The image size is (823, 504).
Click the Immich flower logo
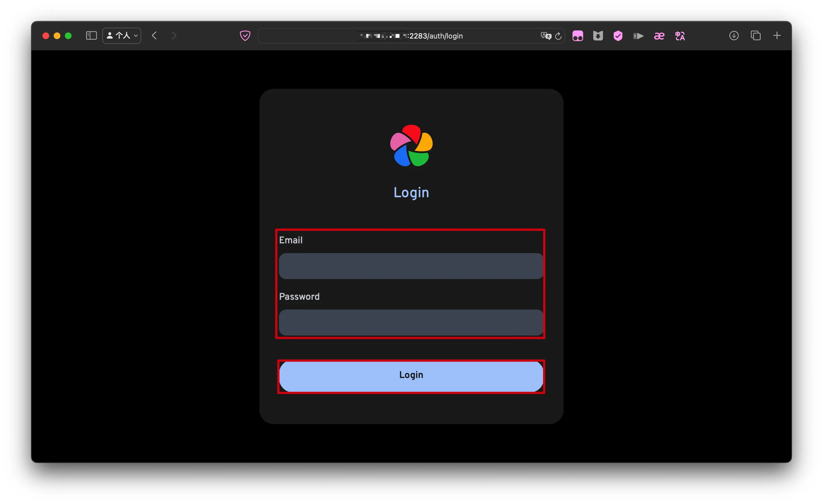coord(411,146)
